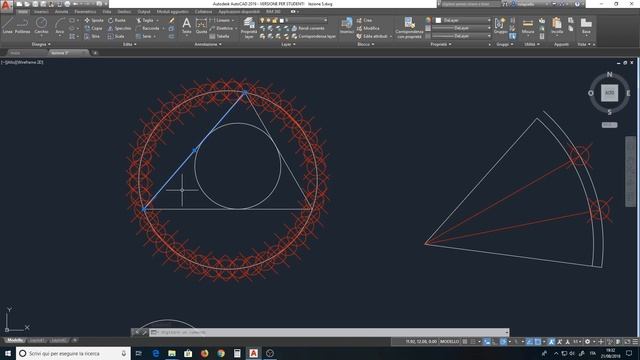Click the Specchio mirror tool
The image size is (640, 360).
point(119,28)
